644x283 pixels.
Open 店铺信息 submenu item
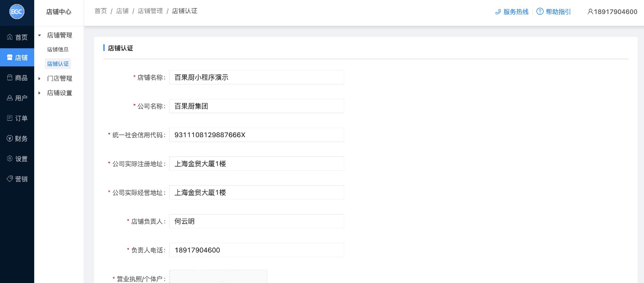[58, 49]
